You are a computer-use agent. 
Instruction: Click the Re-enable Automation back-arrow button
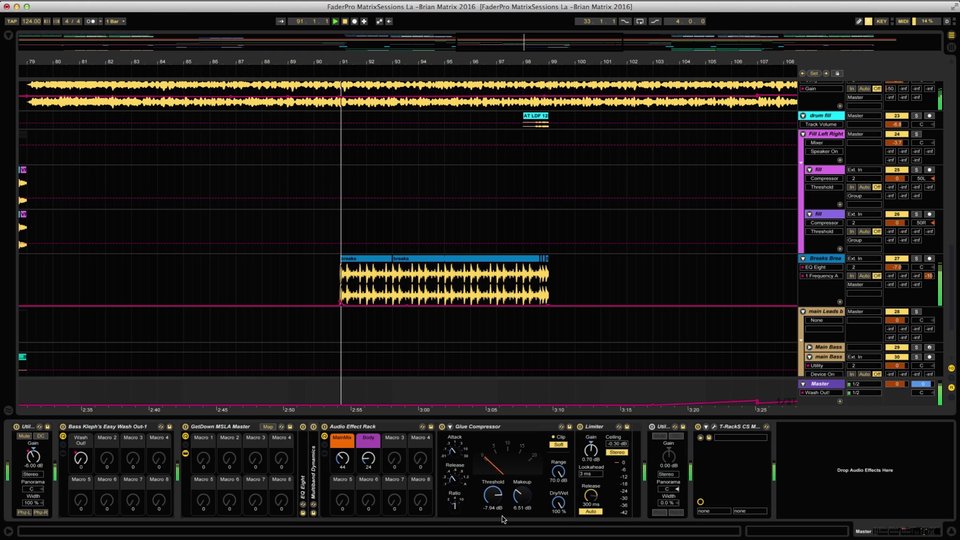point(389,21)
